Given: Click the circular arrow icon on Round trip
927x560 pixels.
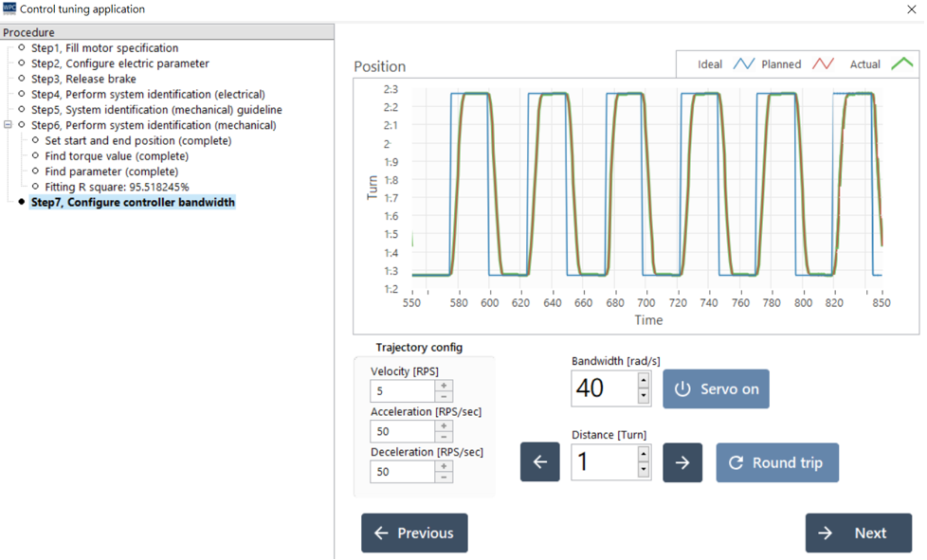Looking at the screenshot, I should 736,462.
